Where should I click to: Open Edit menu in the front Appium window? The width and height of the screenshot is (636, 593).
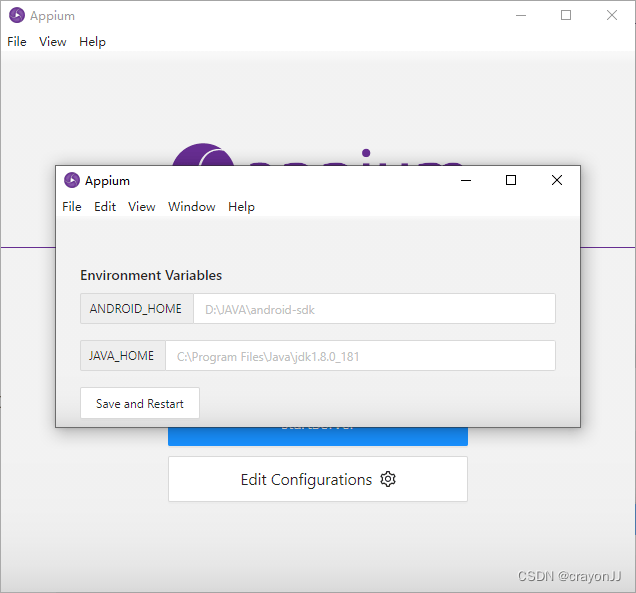click(x=105, y=206)
